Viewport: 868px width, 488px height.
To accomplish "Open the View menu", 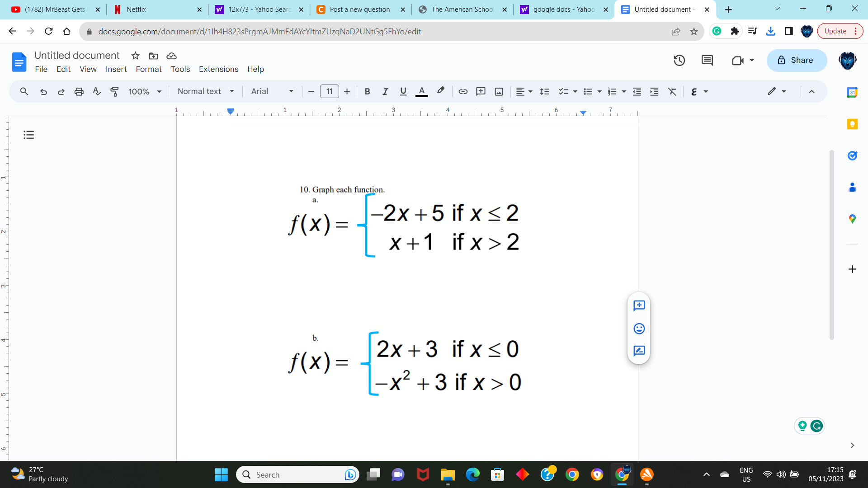I will pos(88,69).
